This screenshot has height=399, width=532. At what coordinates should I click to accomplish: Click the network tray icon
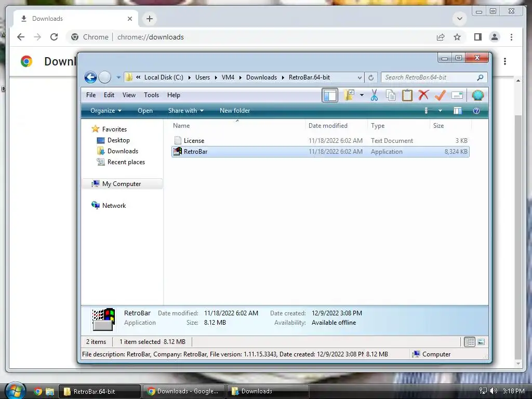coord(483,391)
